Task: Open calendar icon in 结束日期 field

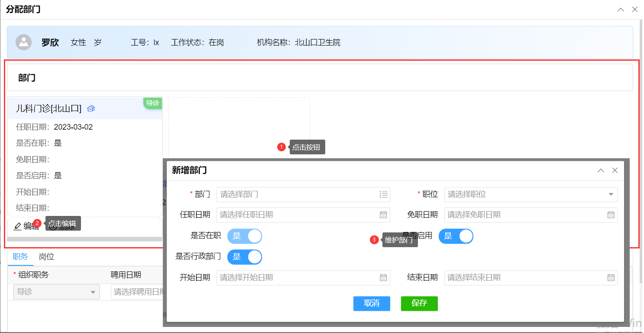Action: click(x=611, y=277)
